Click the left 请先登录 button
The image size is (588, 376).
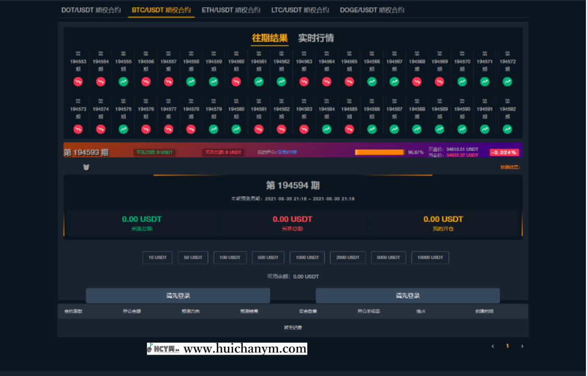click(x=178, y=296)
